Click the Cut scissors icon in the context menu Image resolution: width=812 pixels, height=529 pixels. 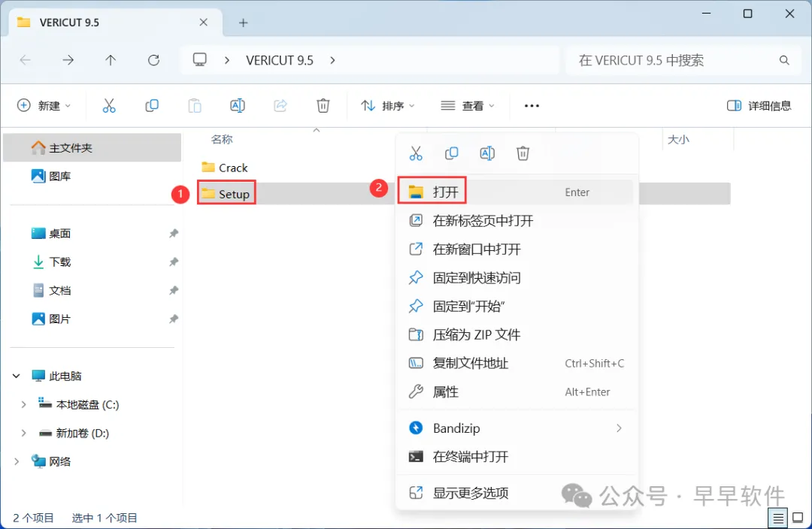[x=416, y=153]
